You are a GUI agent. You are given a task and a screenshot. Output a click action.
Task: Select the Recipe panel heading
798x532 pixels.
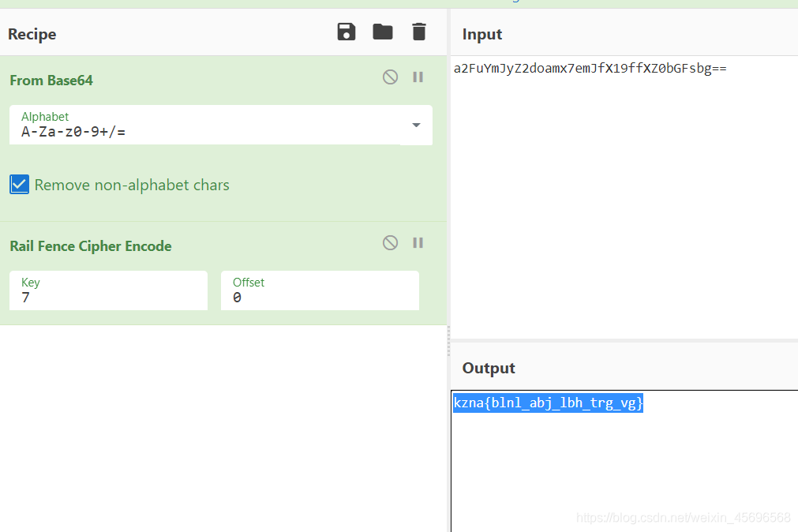coord(32,35)
